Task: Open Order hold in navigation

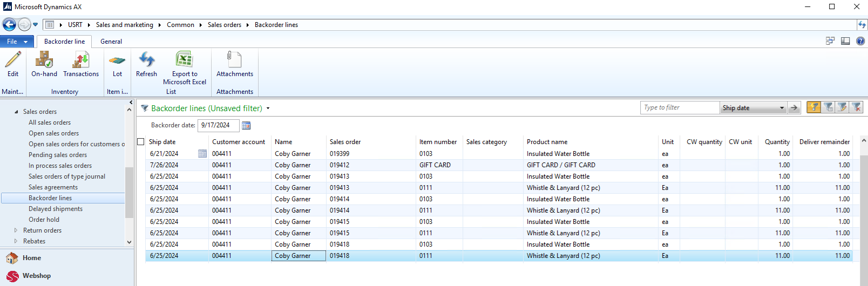Action: pos(44,220)
